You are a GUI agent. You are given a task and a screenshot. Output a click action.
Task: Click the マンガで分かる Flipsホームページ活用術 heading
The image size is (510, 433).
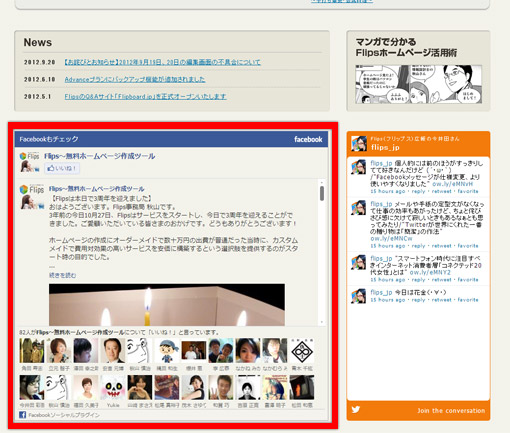(x=406, y=47)
